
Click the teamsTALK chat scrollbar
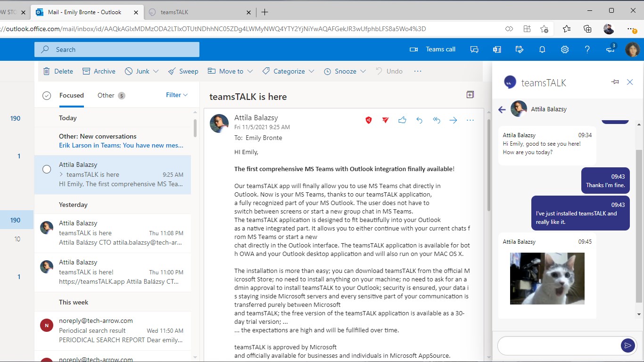point(639,226)
